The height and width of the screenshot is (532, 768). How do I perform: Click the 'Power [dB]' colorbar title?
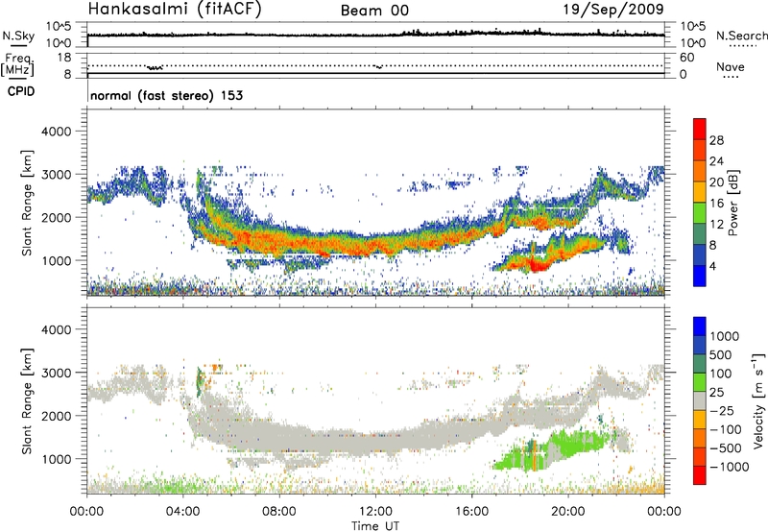(732, 203)
